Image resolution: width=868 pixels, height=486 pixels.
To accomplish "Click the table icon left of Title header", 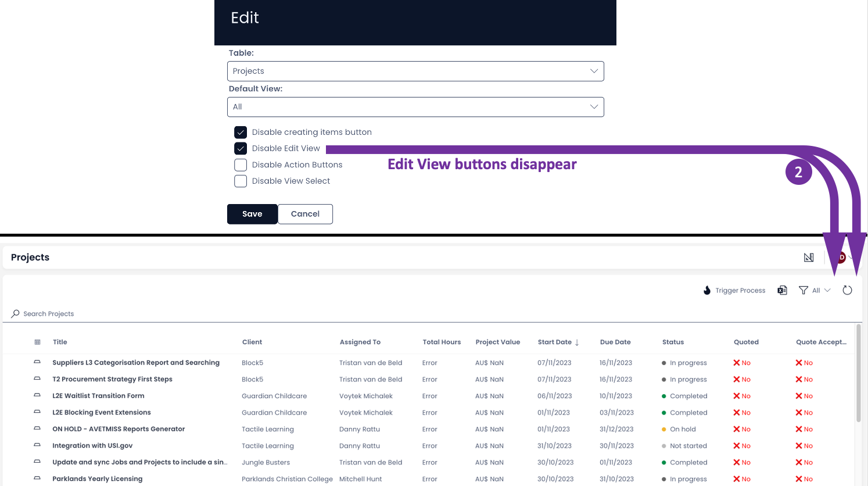I will pos(38,342).
